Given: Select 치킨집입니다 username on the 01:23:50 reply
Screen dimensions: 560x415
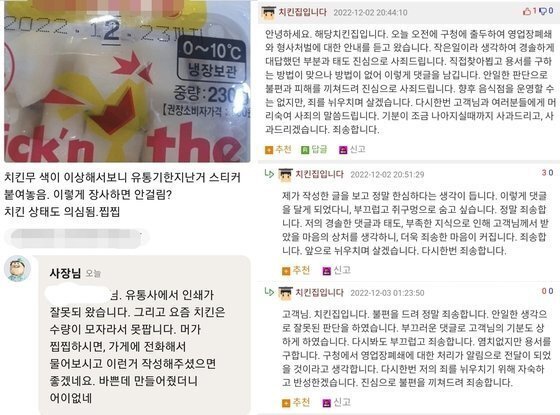Looking at the screenshot, I should (320, 292).
